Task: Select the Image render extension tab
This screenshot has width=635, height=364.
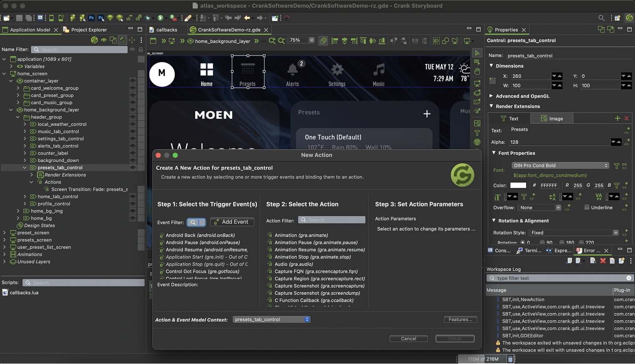Action: 552,118
